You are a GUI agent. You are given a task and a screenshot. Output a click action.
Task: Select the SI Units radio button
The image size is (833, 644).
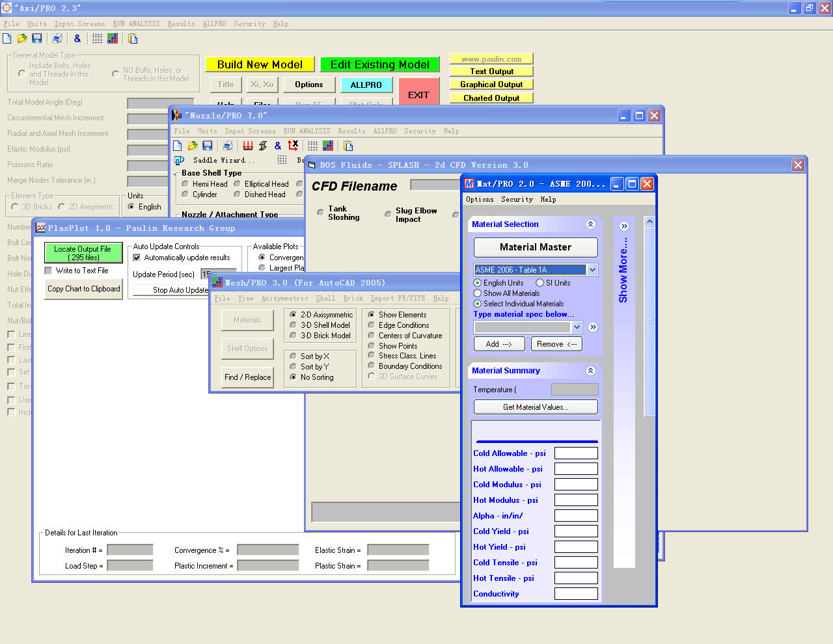tap(539, 283)
